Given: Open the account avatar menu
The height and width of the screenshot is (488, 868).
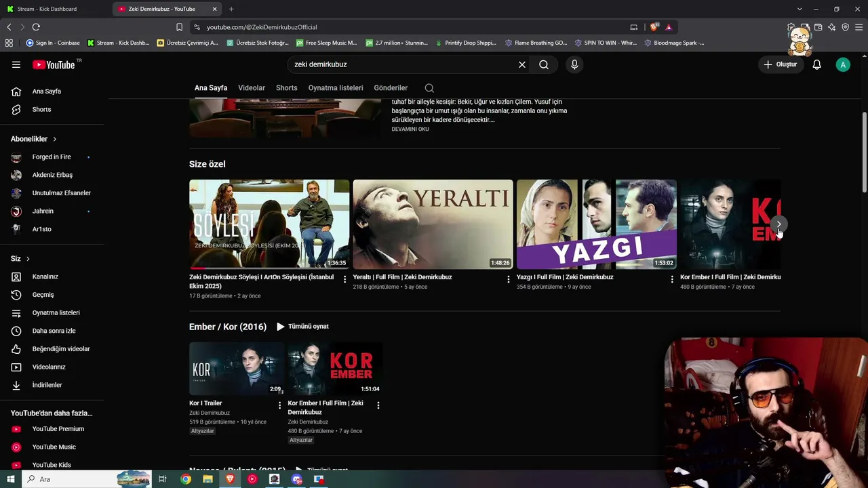Looking at the screenshot, I should point(843,64).
